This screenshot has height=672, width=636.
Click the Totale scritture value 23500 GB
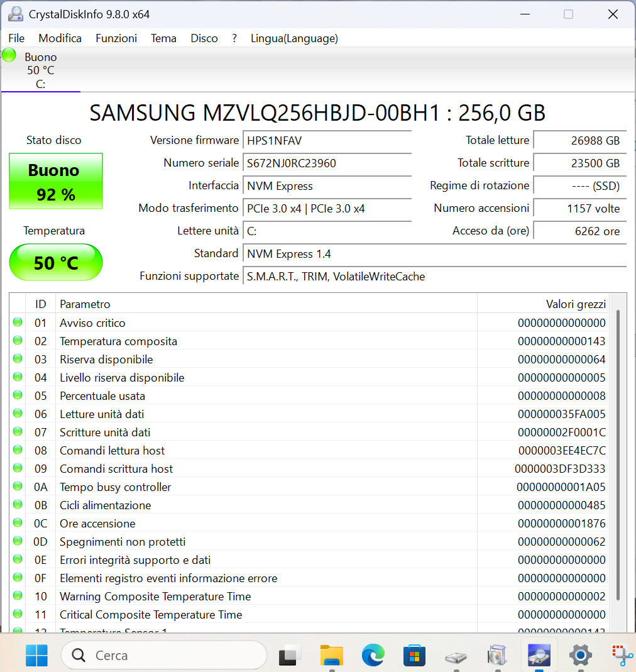[580, 163]
